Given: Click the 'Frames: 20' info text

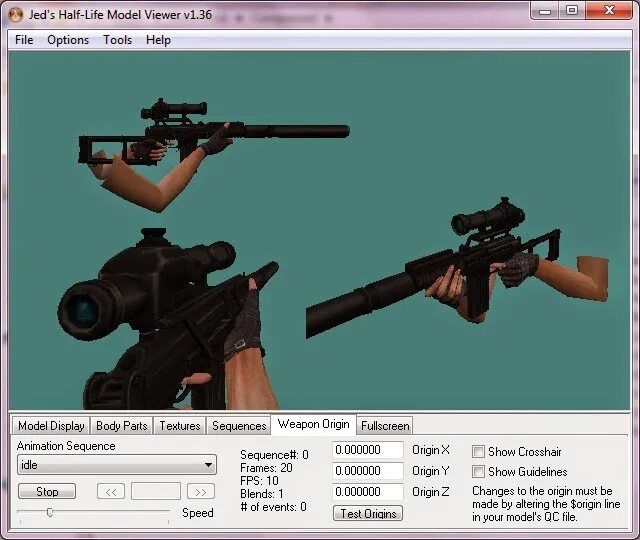Looking at the screenshot, I should tap(266, 468).
